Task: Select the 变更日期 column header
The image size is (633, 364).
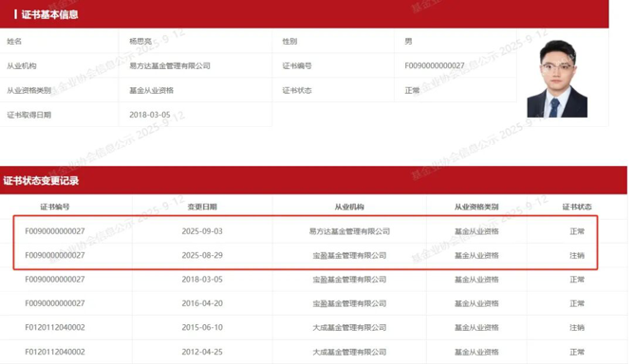Action: tap(202, 207)
